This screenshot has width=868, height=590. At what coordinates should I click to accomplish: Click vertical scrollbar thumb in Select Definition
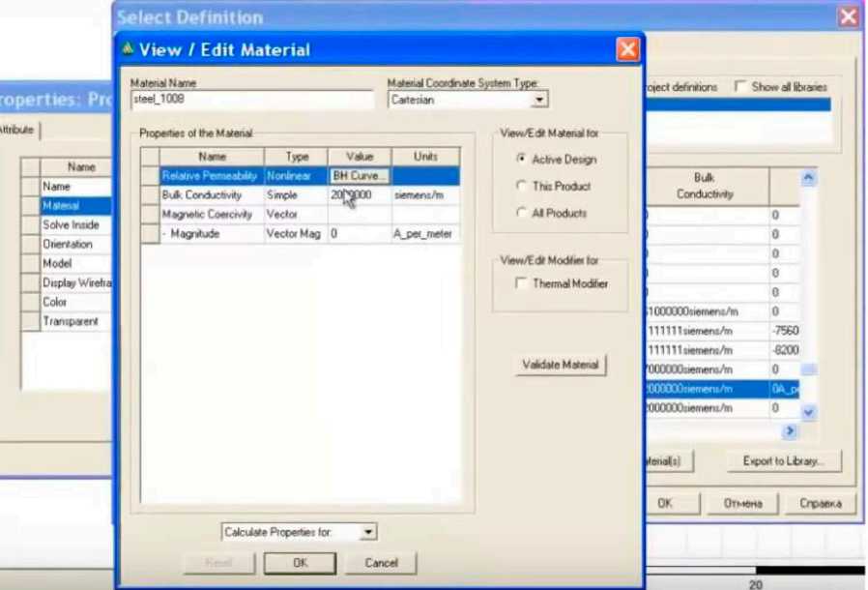[808, 369]
